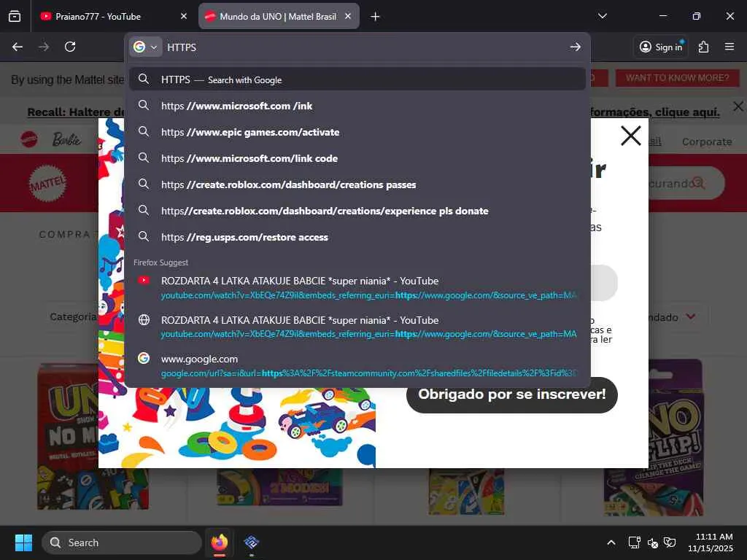Screen dimensions: 747x560
Task: Open the Extensions puzzle icon
Action: (704, 47)
